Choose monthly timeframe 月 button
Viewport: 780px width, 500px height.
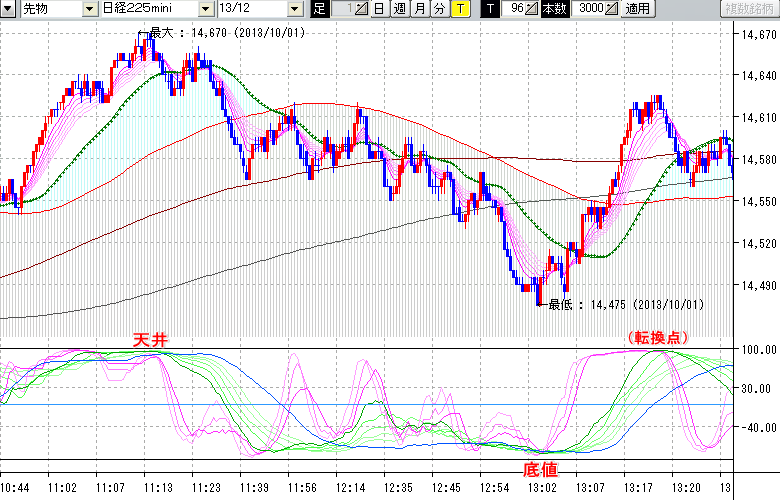point(420,9)
